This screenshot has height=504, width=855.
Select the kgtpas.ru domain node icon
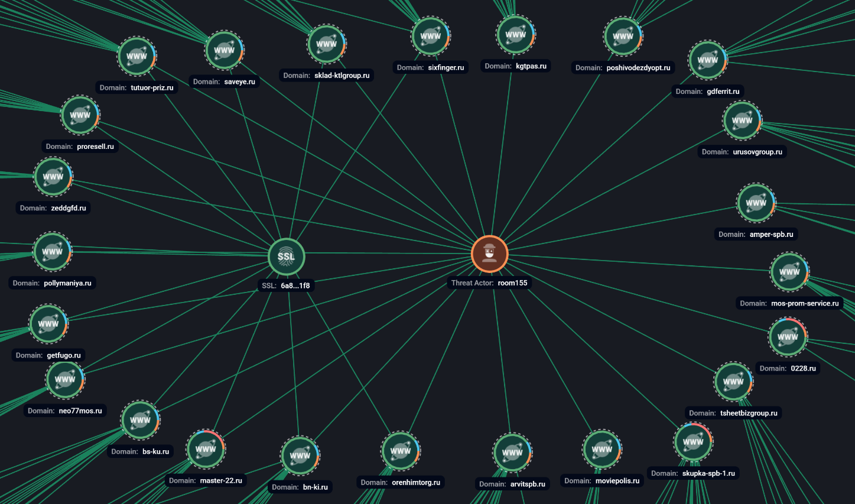[x=515, y=34]
